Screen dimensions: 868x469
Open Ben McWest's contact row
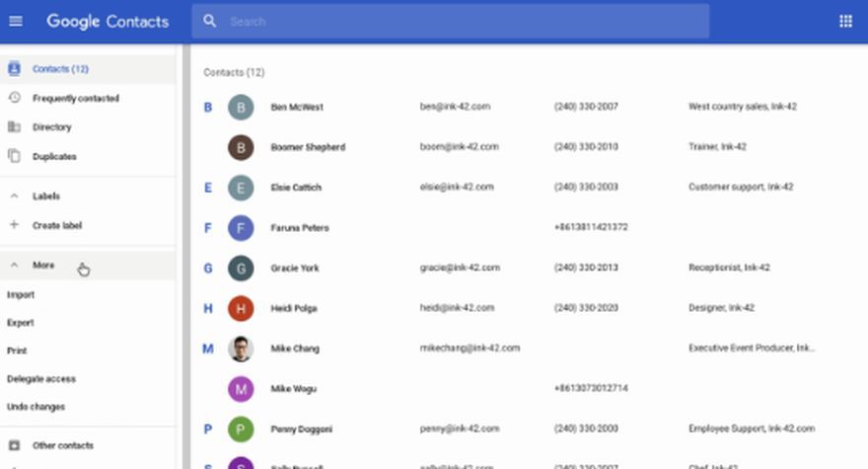[x=297, y=107]
